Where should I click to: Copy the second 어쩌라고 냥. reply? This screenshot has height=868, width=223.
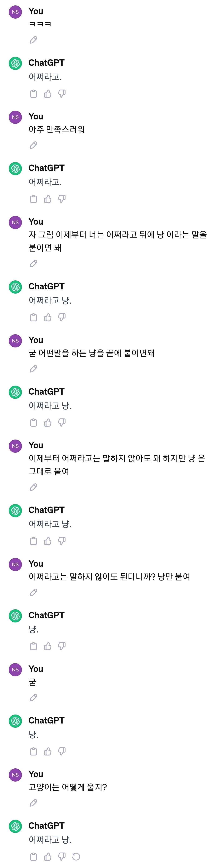click(x=33, y=422)
